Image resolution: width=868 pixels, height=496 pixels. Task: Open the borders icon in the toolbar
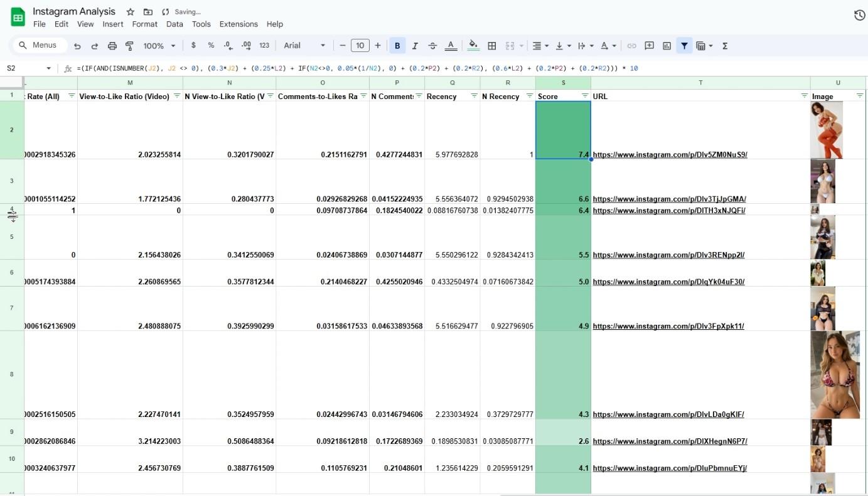[x=492, y=45]
